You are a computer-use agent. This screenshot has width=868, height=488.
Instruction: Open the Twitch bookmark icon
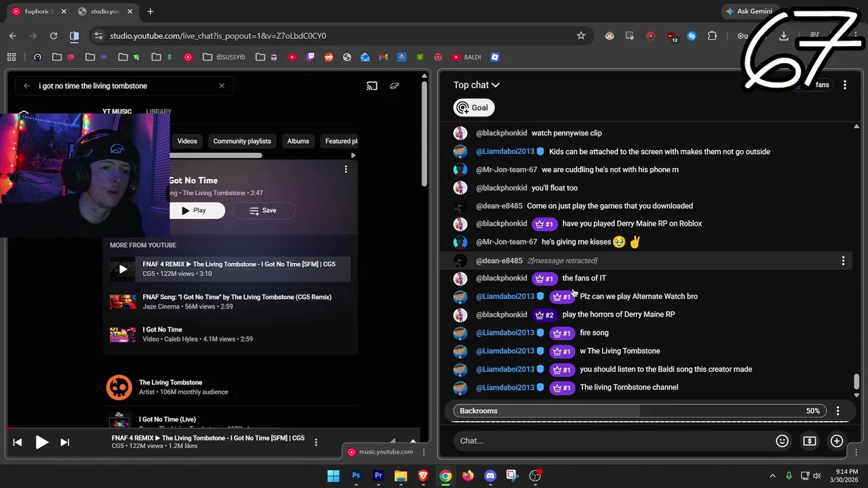coord(311,57)
